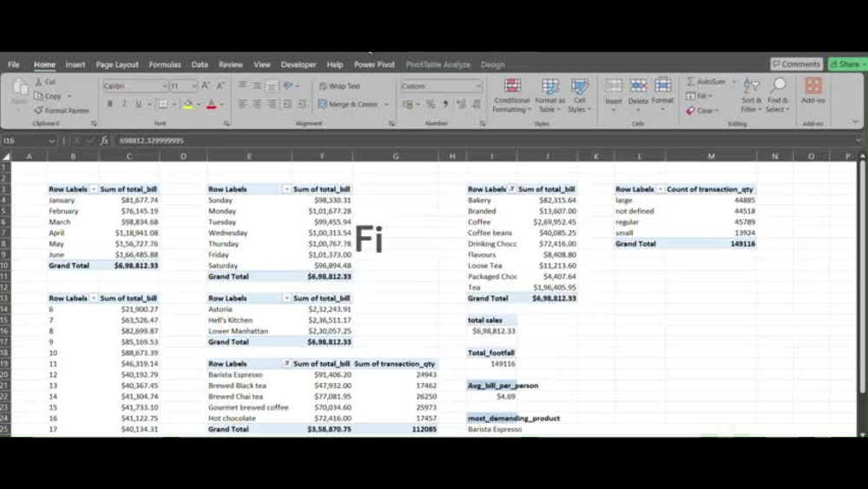Viewport: 868px width, 489px height.
Task: Open the Fill button menu
Action: click(x=700, y=96)
